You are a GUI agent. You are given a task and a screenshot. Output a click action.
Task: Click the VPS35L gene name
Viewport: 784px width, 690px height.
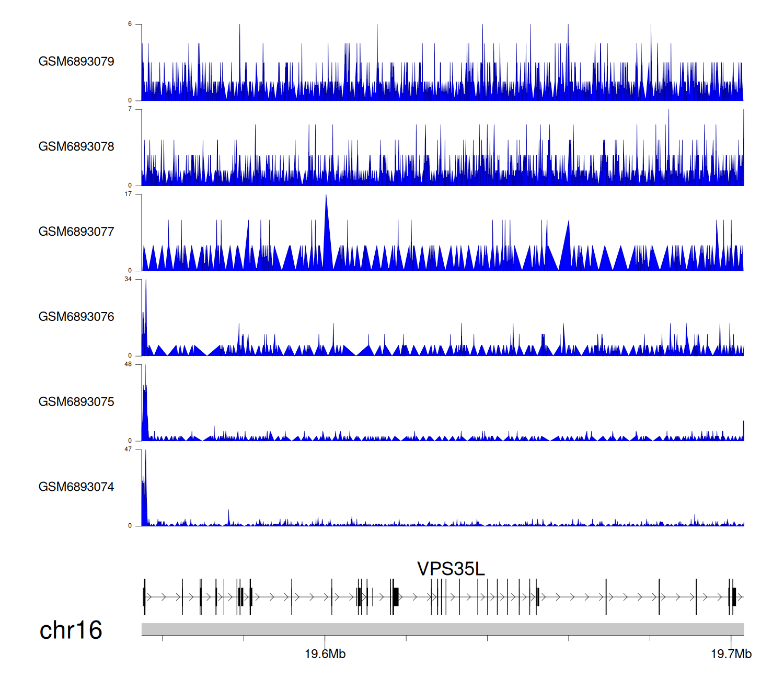point(451,569)
